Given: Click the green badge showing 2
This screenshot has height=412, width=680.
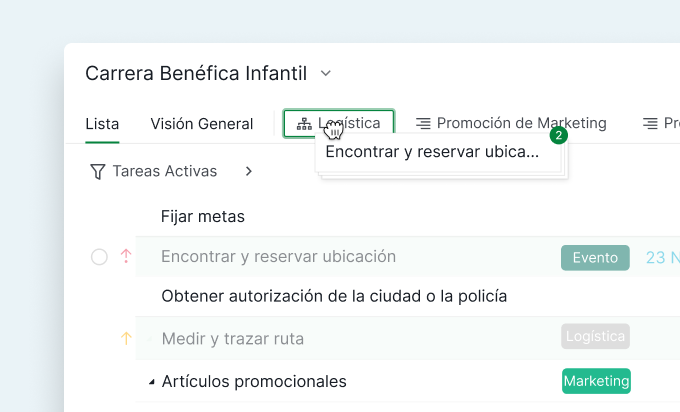Looking at the screenshot, I should tap(558, 135).
